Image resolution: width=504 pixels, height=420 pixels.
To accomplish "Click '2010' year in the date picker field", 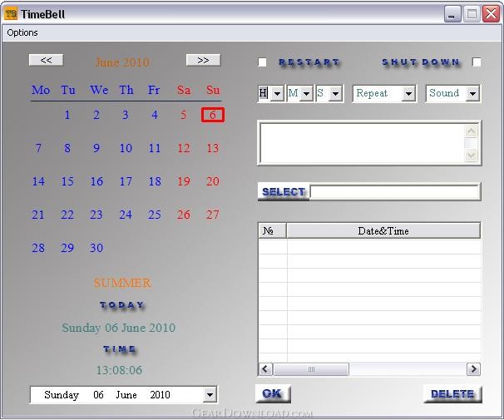I will (x=160, y=394).
